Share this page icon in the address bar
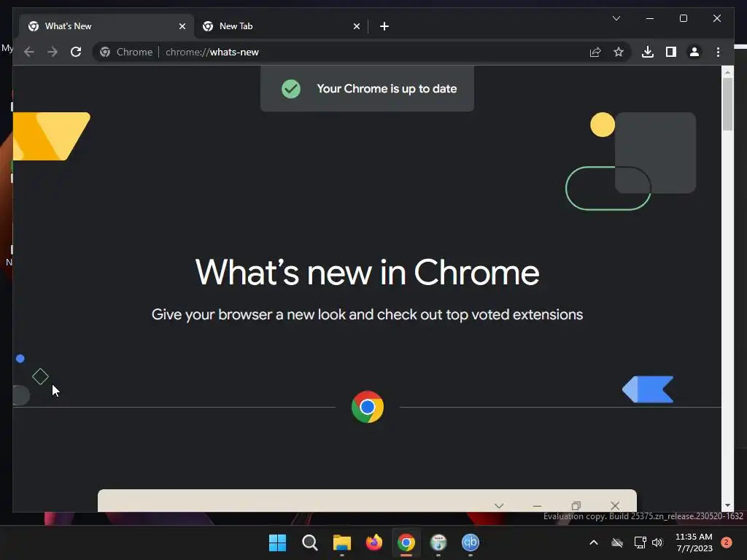747x560 pixels. click(595, 52)
